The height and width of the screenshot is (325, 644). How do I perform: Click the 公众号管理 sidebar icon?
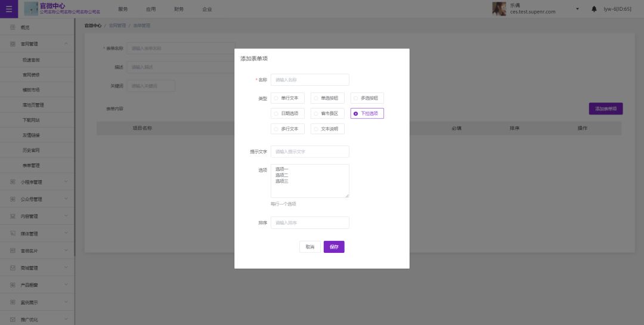(13, 199)
